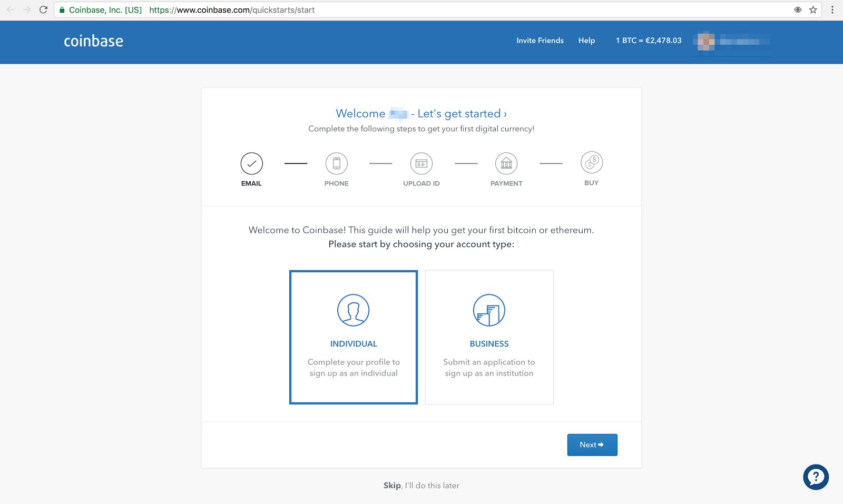Open Help in the header

(586, 41)
